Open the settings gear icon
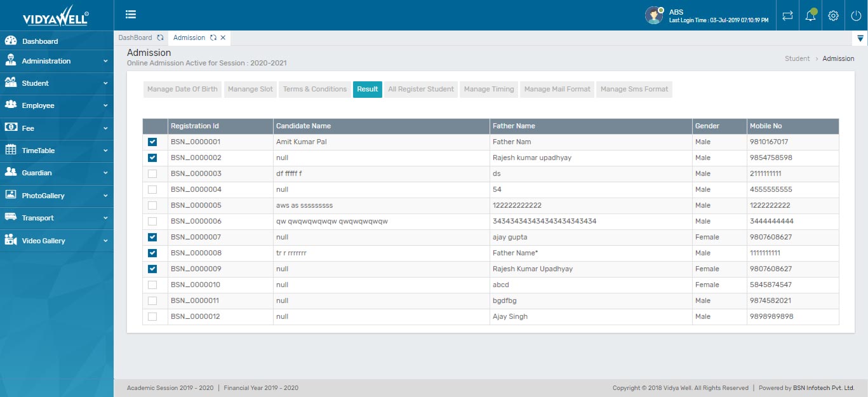The image size is (868, 397). pos(834,15)
